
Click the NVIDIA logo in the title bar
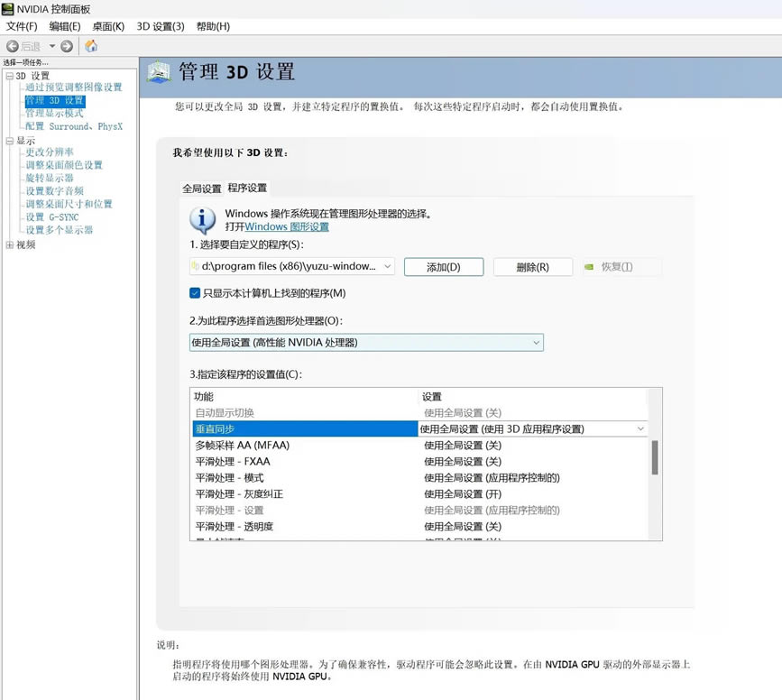click(x=8, y=8)
